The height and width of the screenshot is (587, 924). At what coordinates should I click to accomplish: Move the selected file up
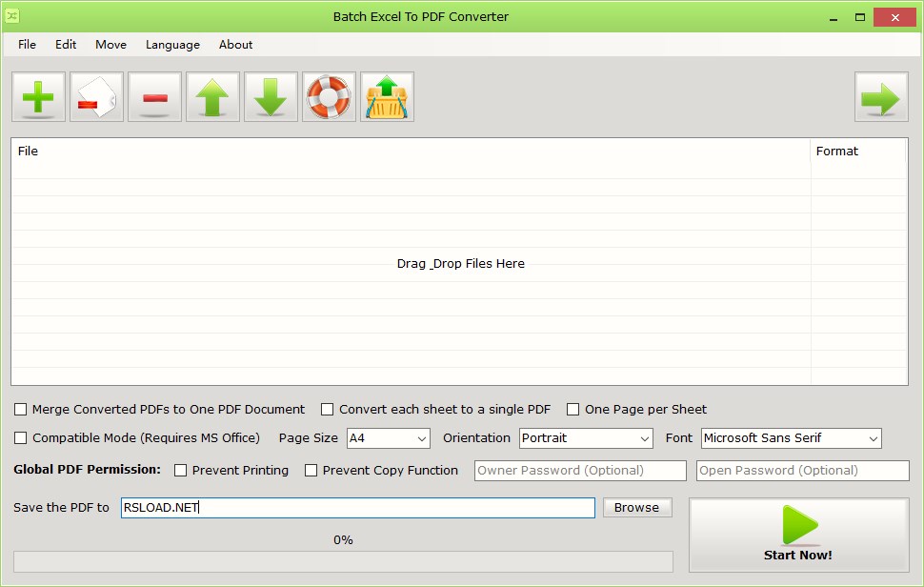(212, 96)
